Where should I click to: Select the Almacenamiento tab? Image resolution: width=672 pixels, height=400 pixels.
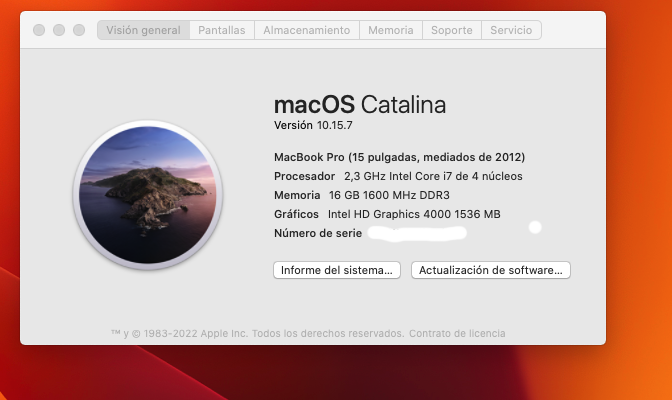pyautogui.click(x=307, y=30)
